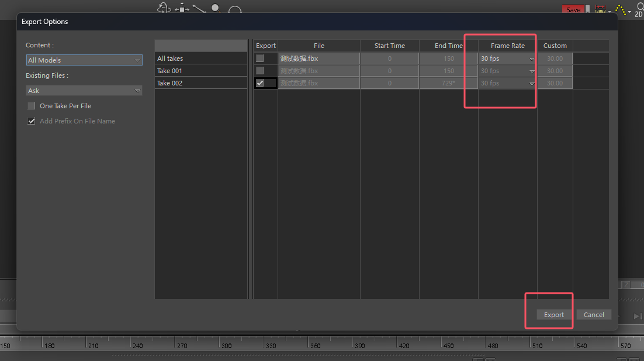Click the orbit view icon in toolbar
The image size is (644, 361).
coord(164,8)
